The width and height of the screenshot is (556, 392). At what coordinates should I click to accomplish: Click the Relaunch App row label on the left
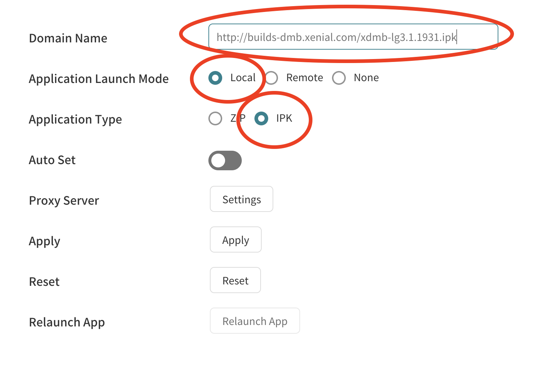coord(67,322)
